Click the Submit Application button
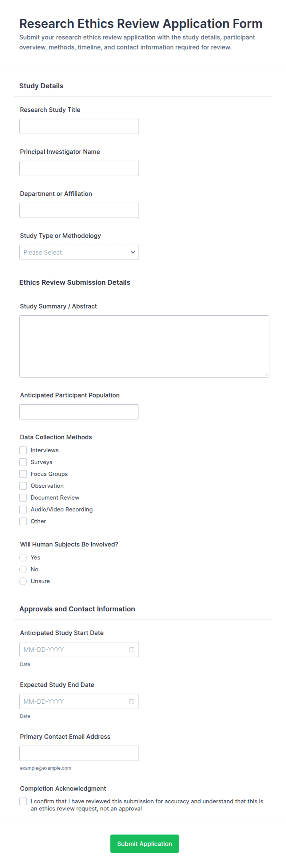 [x=145, y=843]
